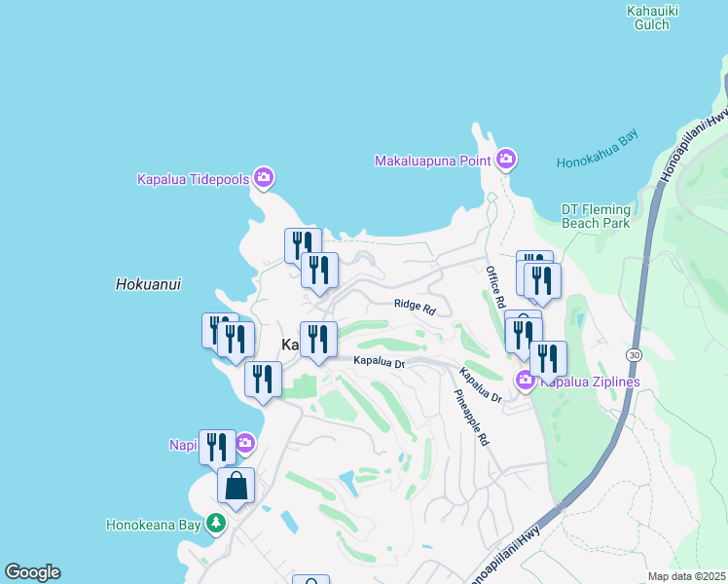Click the Ridge Rd street label
Image resolution: width=728 pixels, height=584 pixels.
click(x=415, y=307)
